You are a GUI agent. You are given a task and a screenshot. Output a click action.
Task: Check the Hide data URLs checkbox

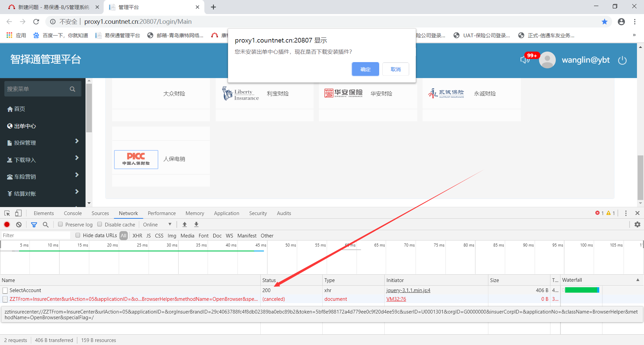click(x=78, y=235)
